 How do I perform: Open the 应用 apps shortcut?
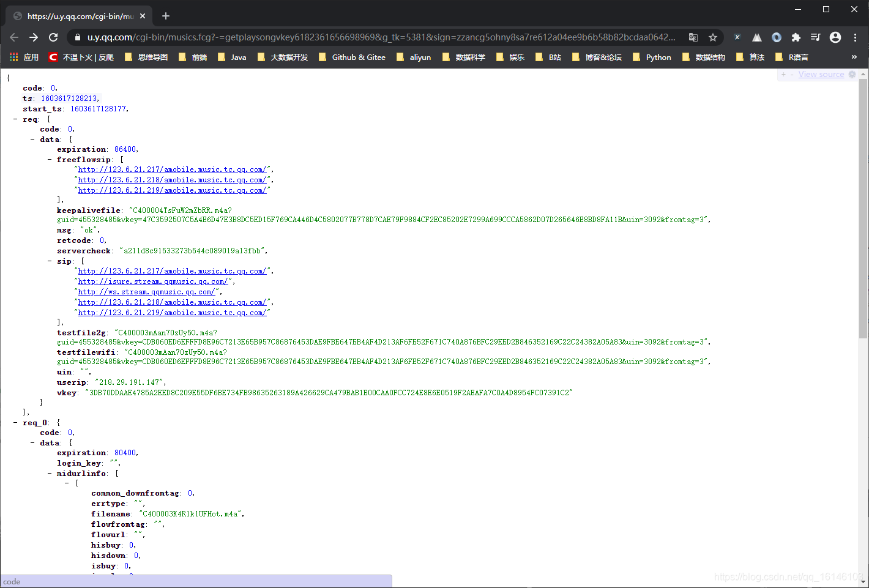pyautogui.click(x=24, y=57)
